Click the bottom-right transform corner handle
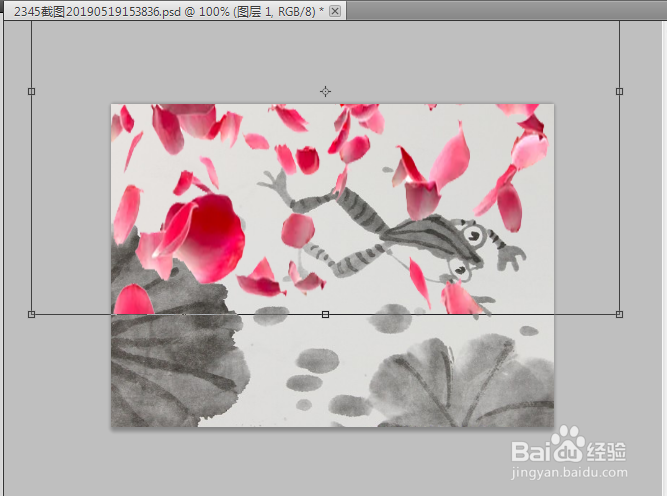The image size is (667, 496). point(619,314)
